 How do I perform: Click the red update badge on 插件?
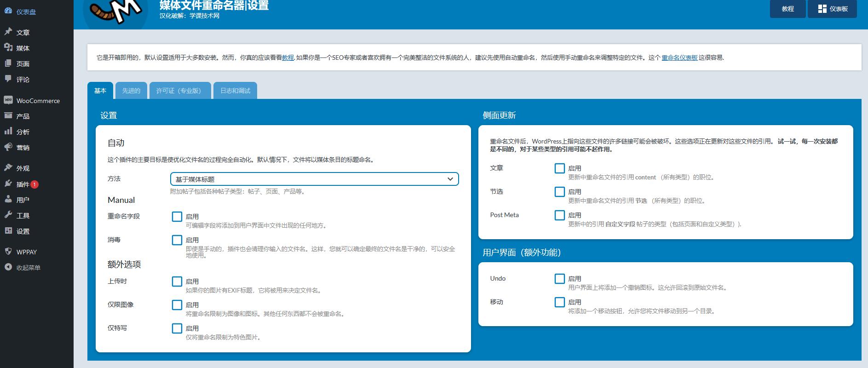(x=34, y=184)
